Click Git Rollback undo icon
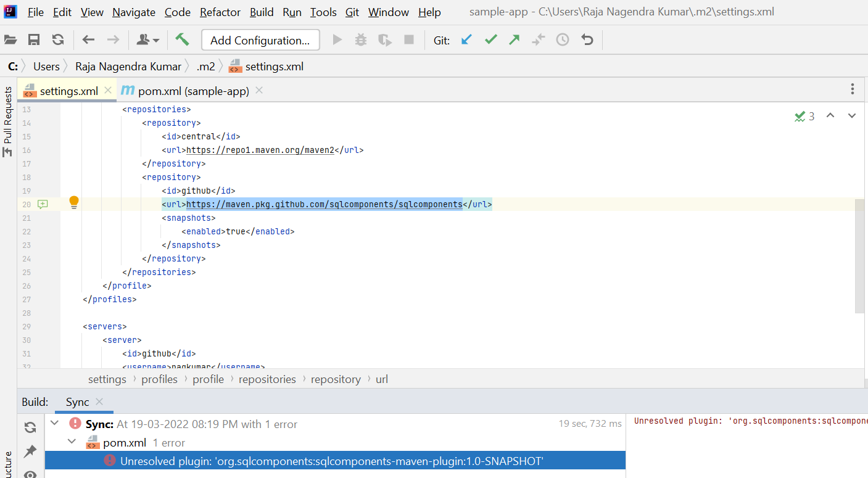The width and height of the screenshot is (868, 478). coord(587,40)
